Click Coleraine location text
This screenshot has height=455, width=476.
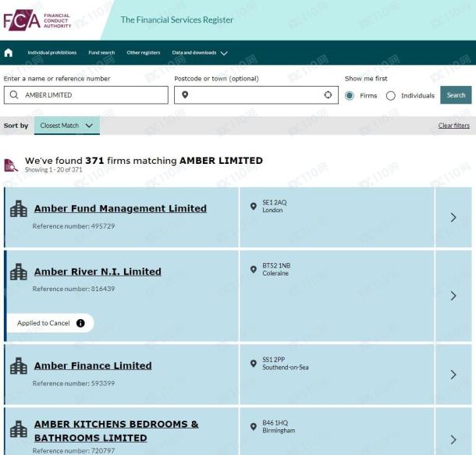coord(275,273)
